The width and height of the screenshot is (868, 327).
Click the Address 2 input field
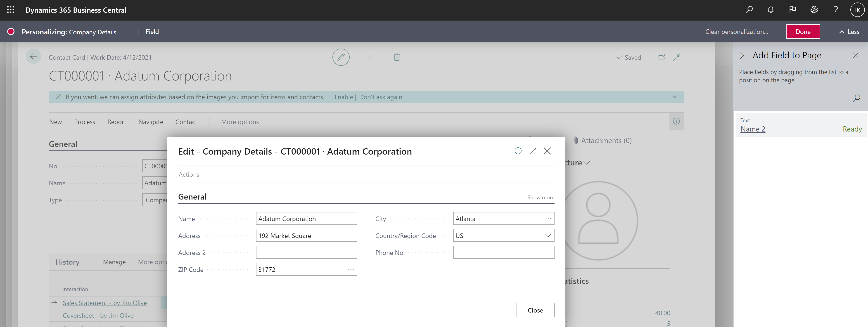tap(306, 253)
